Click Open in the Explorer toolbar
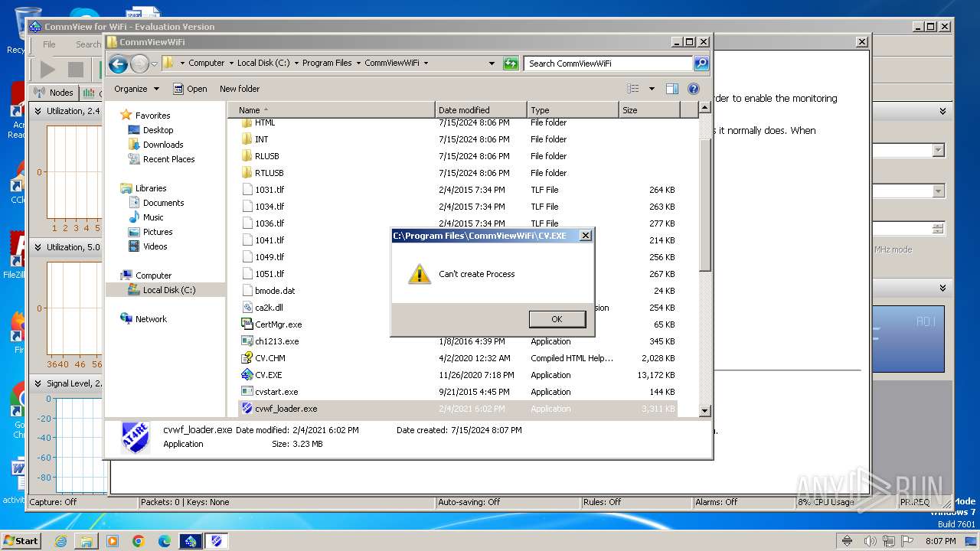Image resolution: width=980 pixels, height=551 pixels. (x=190, y=89)
